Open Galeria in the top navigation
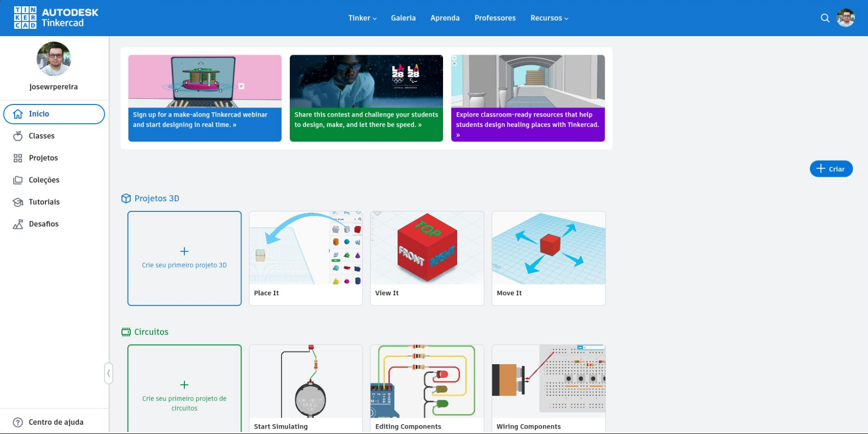The height and width of the screenshot is (434, 868). [x=404, y=18]
